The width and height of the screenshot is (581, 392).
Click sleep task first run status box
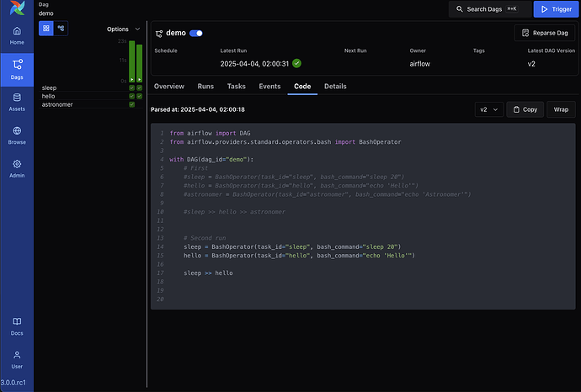[132, 87]
